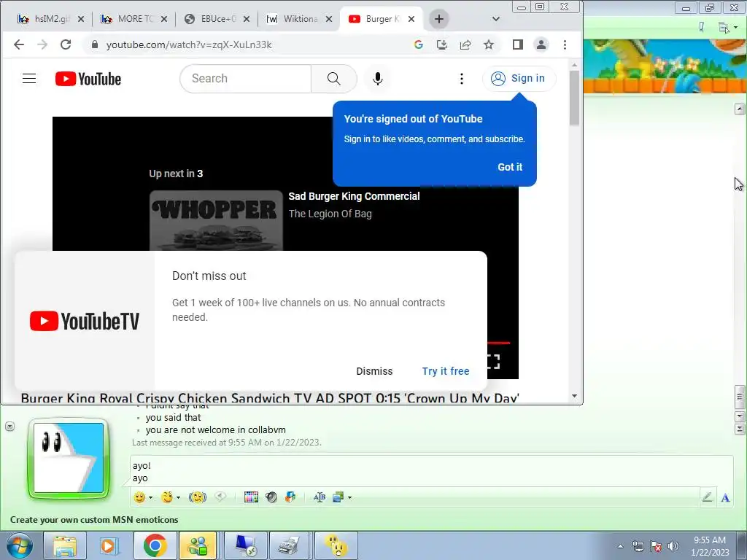
Task: Open the Sad Burger King Commercial thumbnail
Action: [216, 220]
